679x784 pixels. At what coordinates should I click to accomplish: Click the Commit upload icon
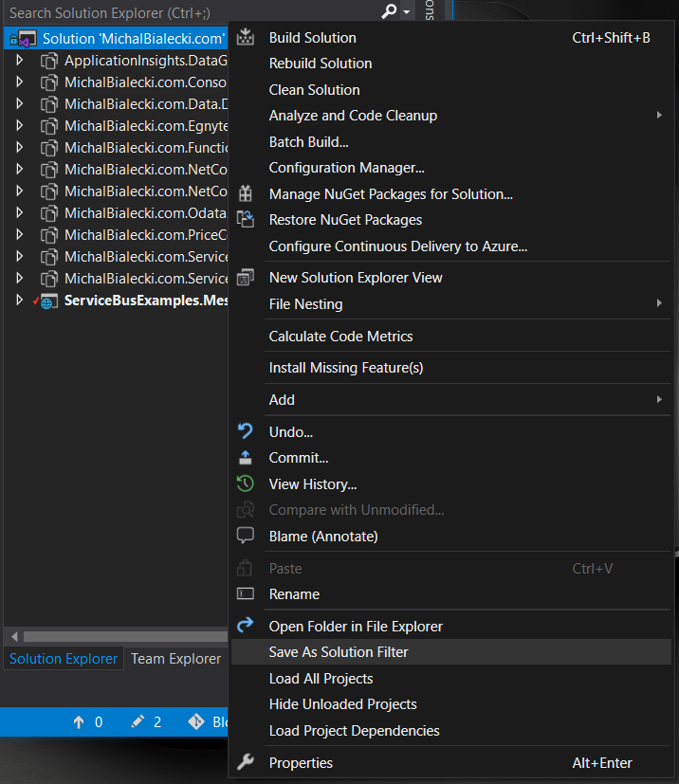pyautogui.click(x=246, y=458)
